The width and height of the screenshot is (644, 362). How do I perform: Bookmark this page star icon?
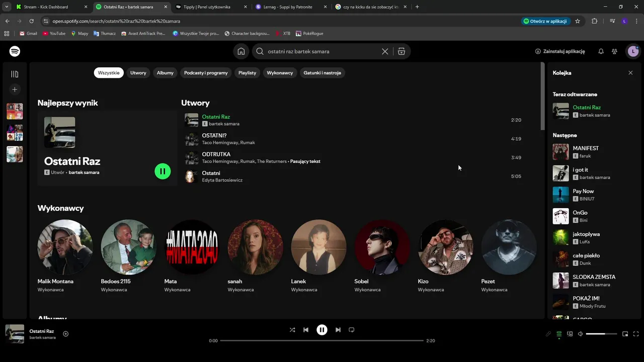(x=578, y=21)
